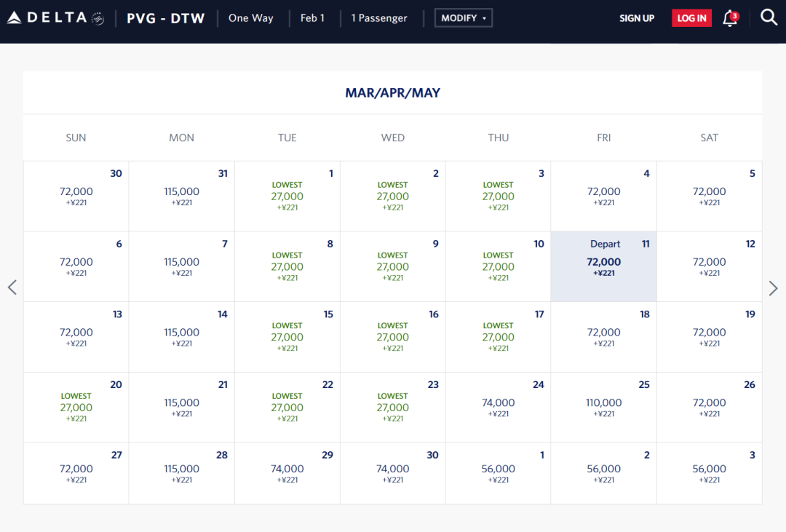Image resolution: width=786 pixels, height=532 pixels.
Task: Select Friday 25 fare of 110,000
Action: tap(603, 407)
